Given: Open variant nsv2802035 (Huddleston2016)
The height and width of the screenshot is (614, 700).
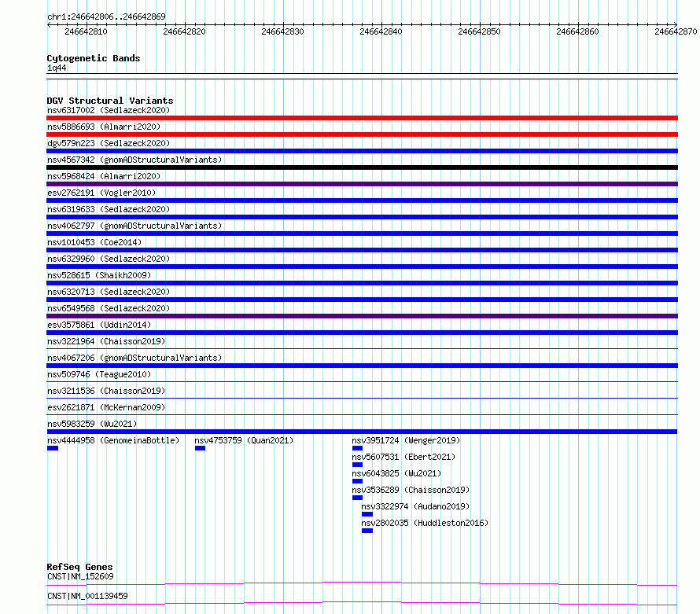Looking at the screenshot, I should (x=425, y=523).
